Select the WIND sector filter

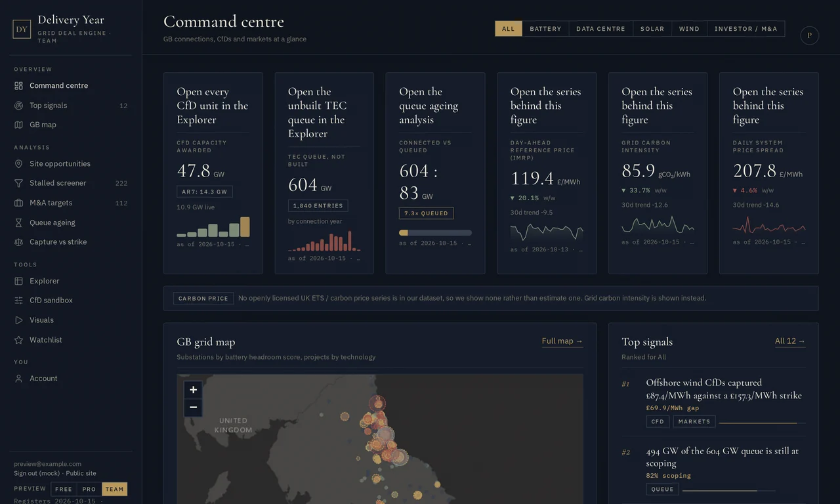[x=689, y=29]
